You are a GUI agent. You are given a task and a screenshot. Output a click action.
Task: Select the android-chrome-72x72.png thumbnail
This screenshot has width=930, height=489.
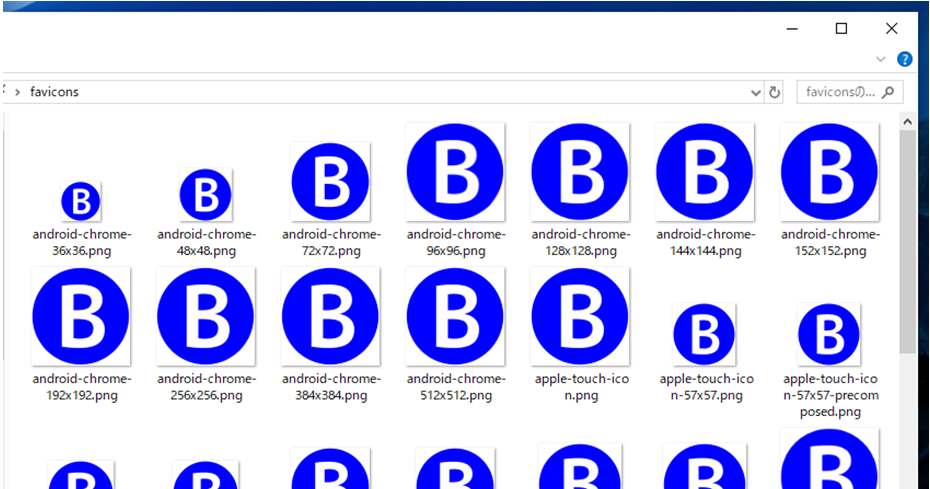pyautogui.click(x=330, y=182)
